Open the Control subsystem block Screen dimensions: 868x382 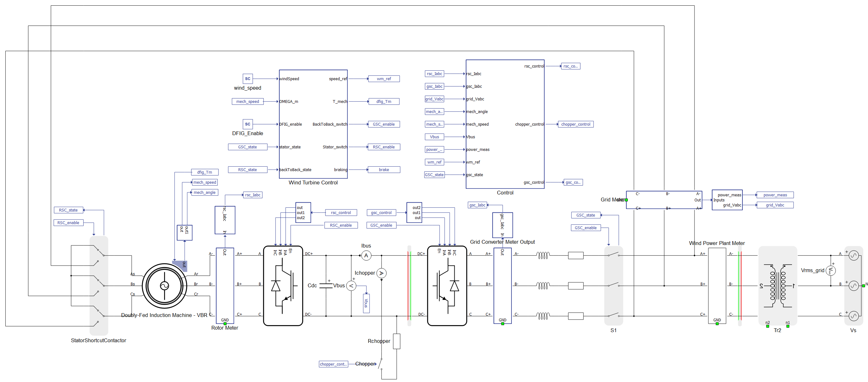(x=505, y=124)
